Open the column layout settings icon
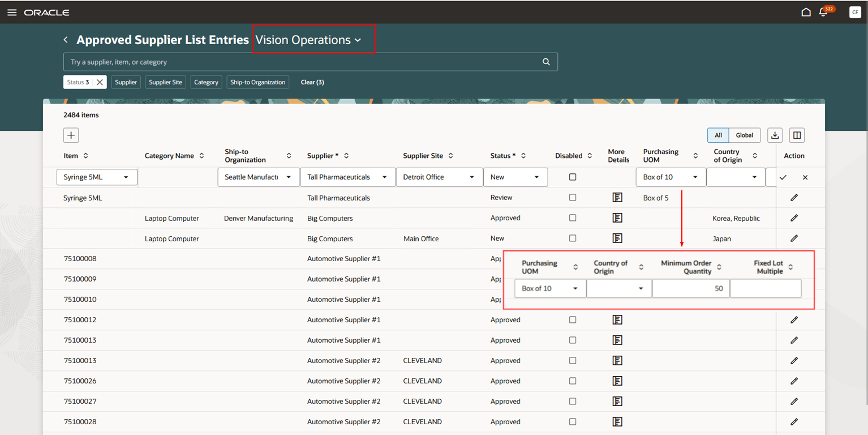 (x=797, y=135)
